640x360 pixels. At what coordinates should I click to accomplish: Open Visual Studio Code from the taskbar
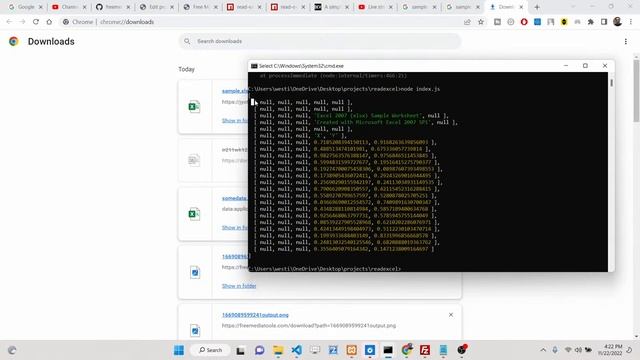(x=297, y=350)
